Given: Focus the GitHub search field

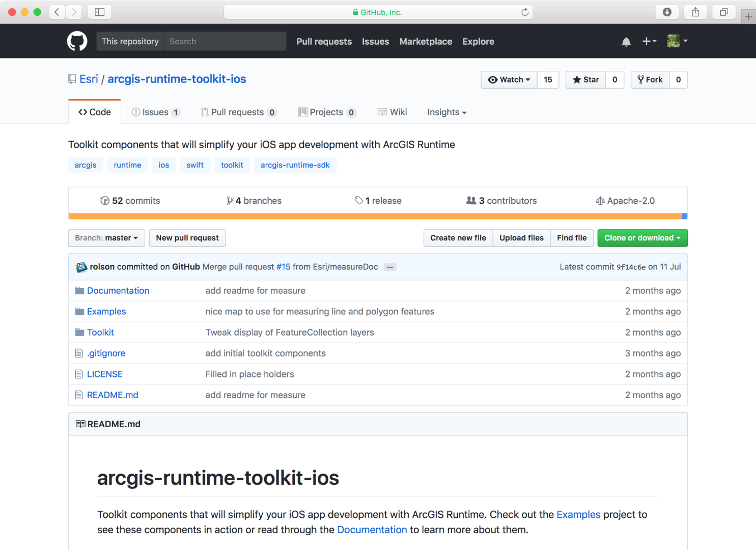Looking at the screenshot, I should click(x=225, y=41).
